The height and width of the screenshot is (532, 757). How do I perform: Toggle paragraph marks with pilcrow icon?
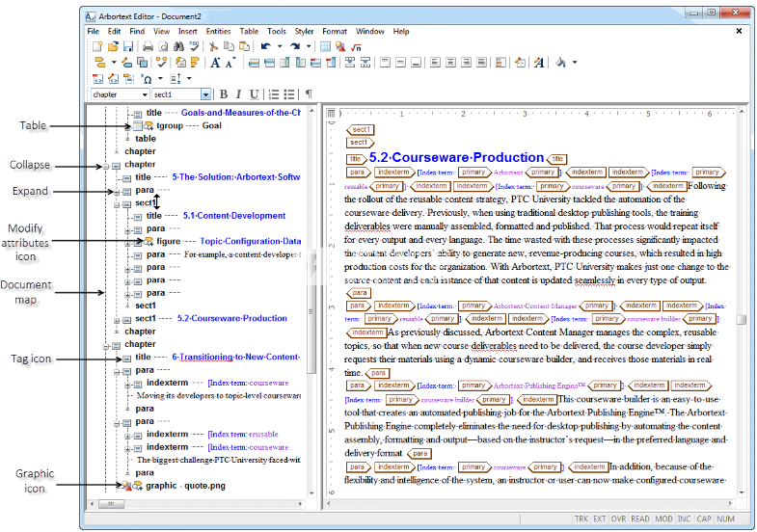click(309, 94)
